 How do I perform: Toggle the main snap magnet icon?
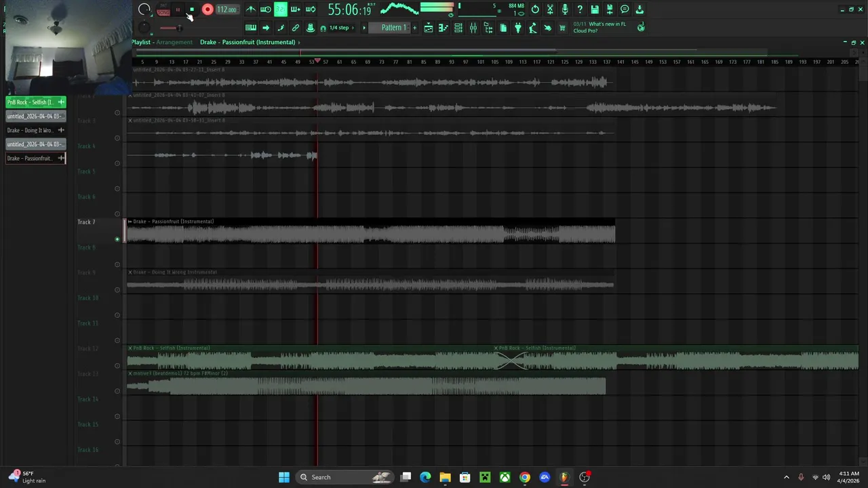pyautogui.click(x=323, y=28)
